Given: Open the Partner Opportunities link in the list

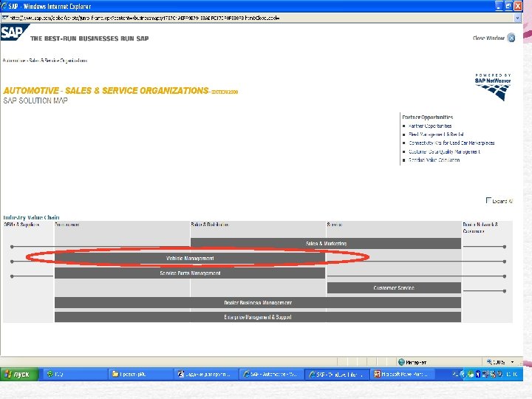Looking at the screenshot, I should pos(430,126).
